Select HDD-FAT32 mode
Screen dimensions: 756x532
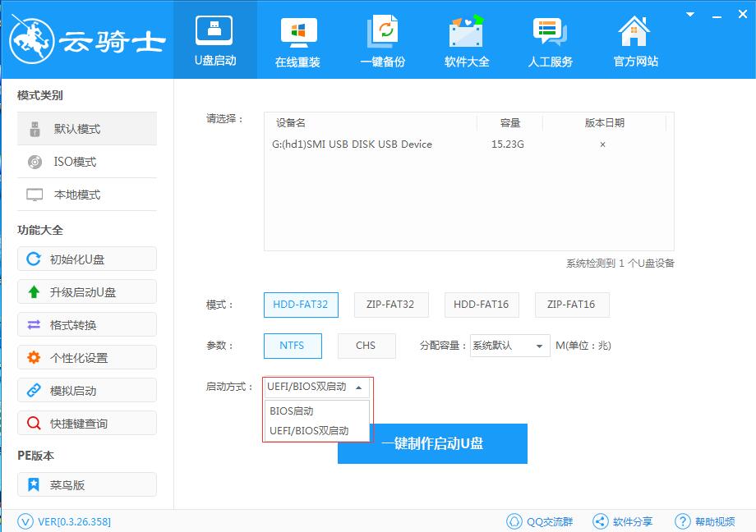301,305
